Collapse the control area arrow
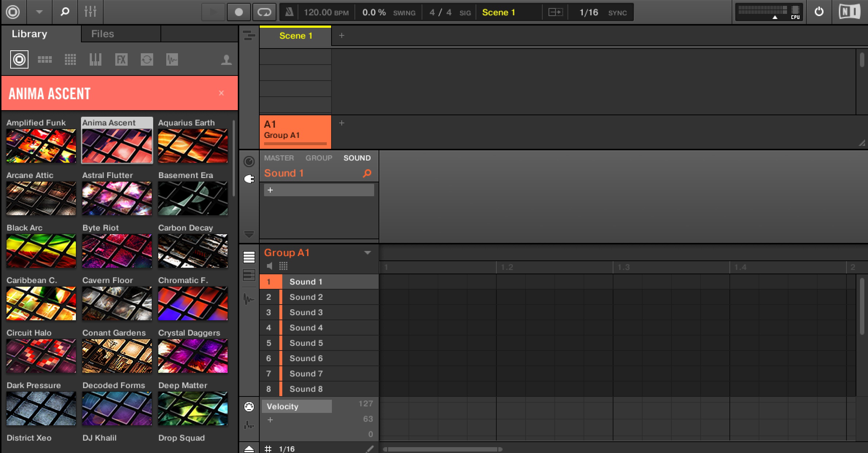 tap(249, 234)
